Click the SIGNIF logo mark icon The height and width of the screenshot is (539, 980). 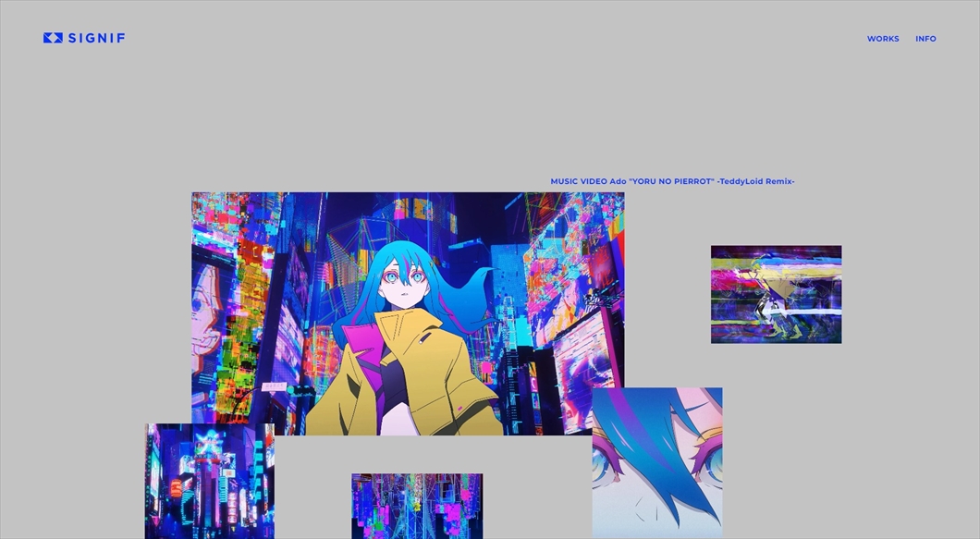(53, 38)
